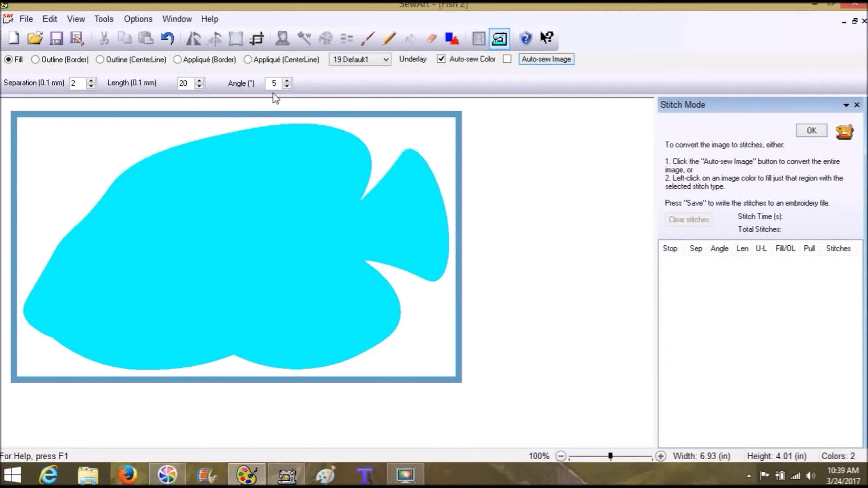Increase Separation value with up arrow
This screenshot has width=868, height=488.
click(x=91, y=80)
